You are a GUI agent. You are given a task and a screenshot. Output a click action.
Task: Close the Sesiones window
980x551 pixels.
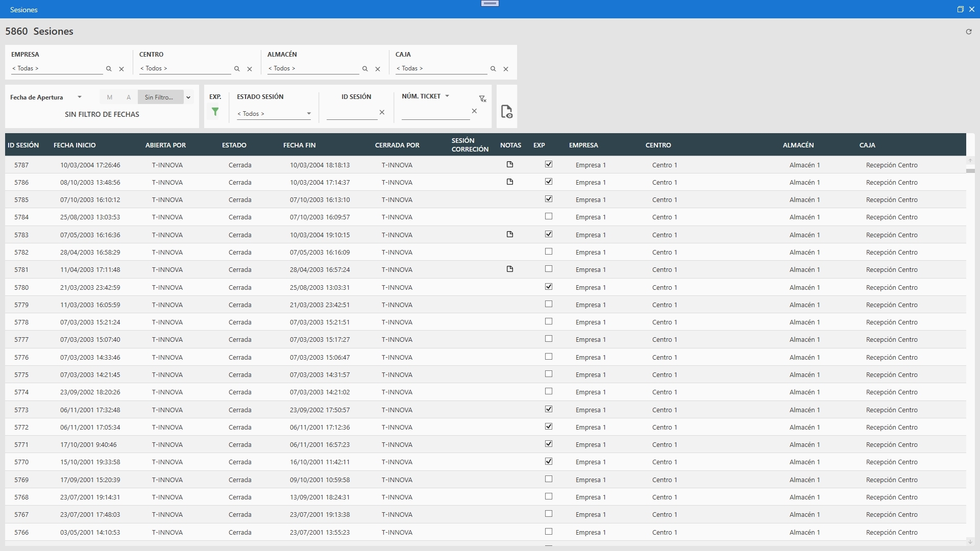972,9
